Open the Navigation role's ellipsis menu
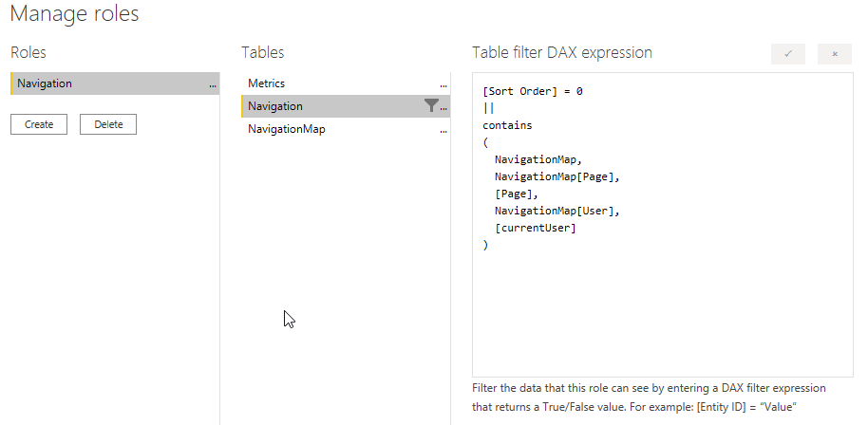The image size is (868, 425). coord(213,84)
